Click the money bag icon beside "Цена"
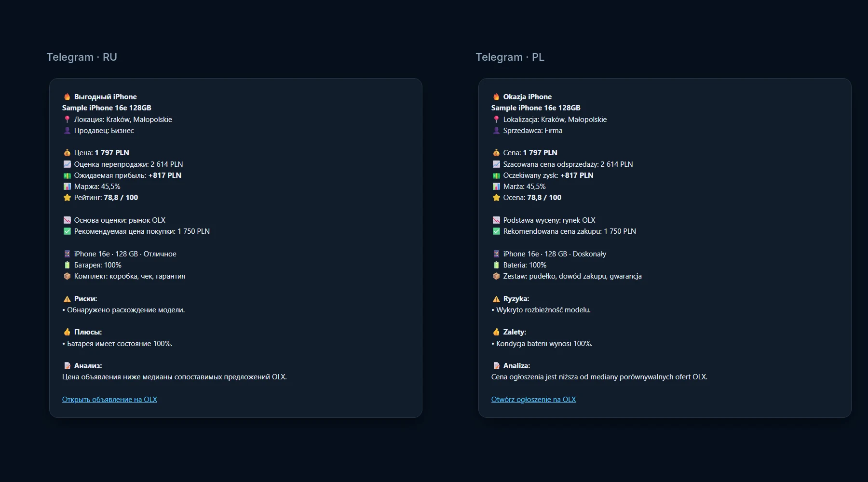This screenshot has height=482, width=868. click(67, 153)
